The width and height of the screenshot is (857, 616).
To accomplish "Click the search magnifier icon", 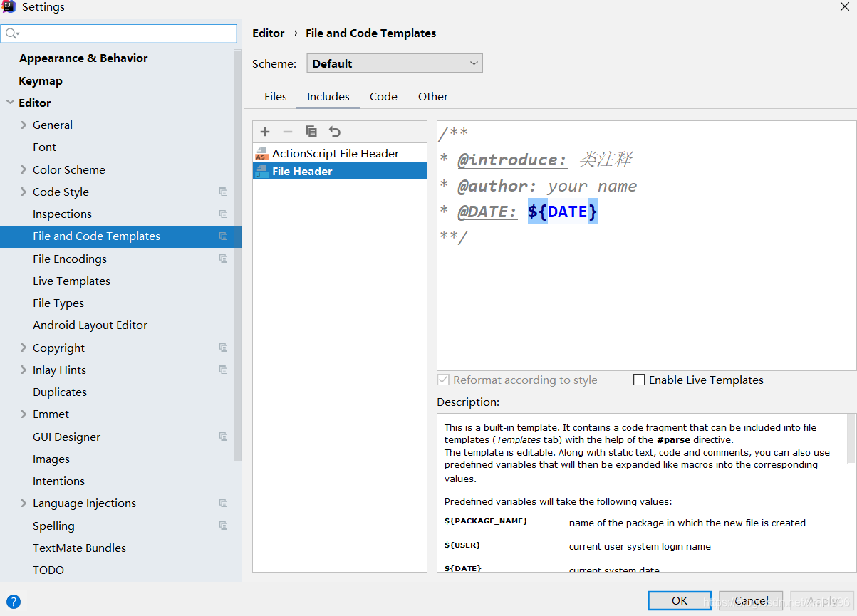I will (x=12, y=33).
